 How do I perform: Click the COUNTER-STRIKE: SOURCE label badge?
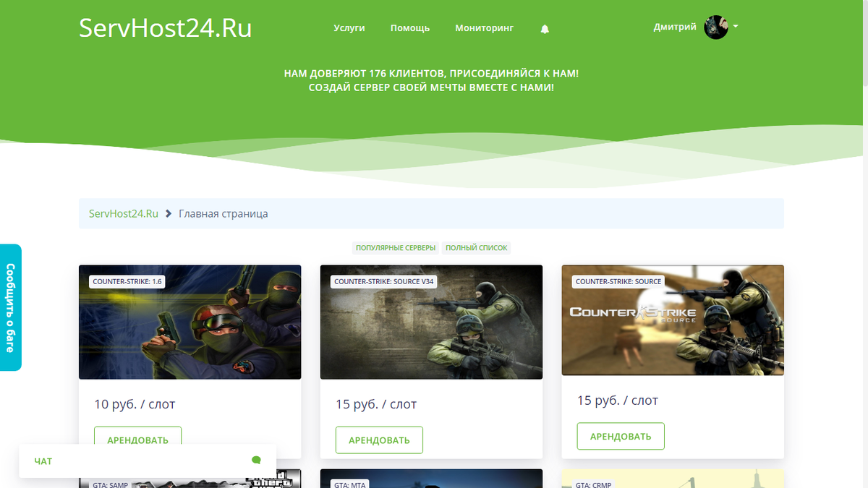[618, 281]
